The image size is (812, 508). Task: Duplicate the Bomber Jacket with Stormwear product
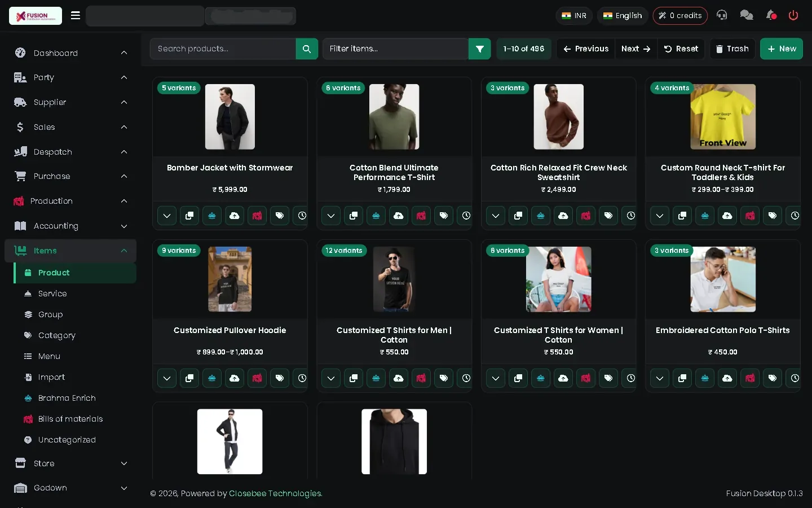click(x=189, y=216)
